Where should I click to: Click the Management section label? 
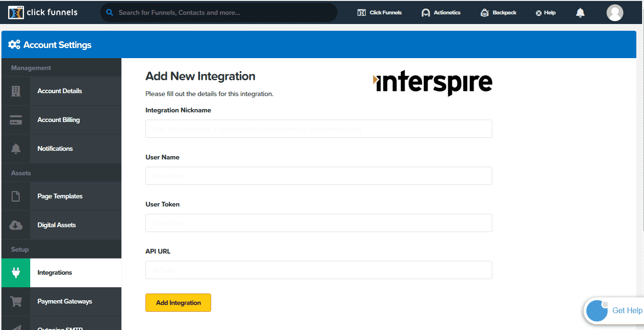pos(31,68)
